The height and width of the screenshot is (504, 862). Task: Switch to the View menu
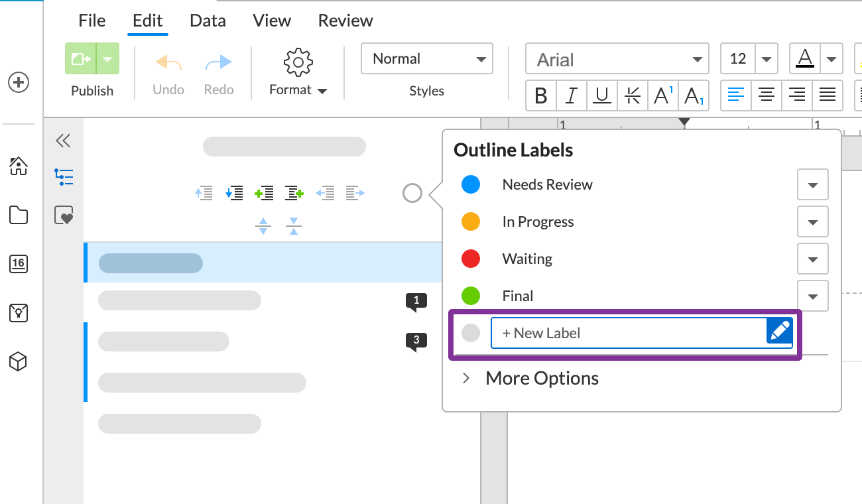click(271, 21)
